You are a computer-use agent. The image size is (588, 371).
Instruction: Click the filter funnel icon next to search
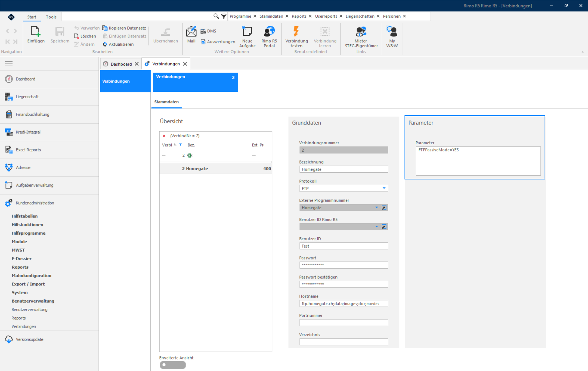[x=224, y=16]
